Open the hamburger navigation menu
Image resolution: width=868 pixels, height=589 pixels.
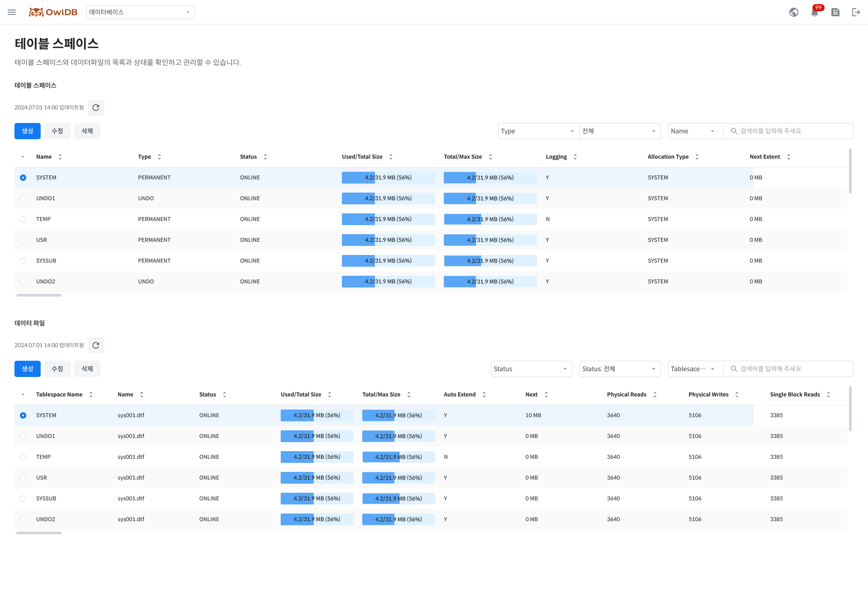pyautogui.click(x=12, y=12)
